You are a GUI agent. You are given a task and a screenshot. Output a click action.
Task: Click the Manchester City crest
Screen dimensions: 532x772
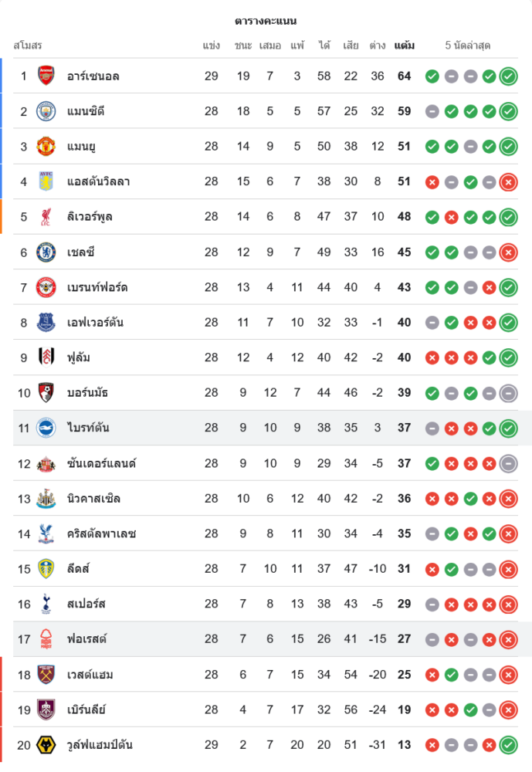(46, 111)
